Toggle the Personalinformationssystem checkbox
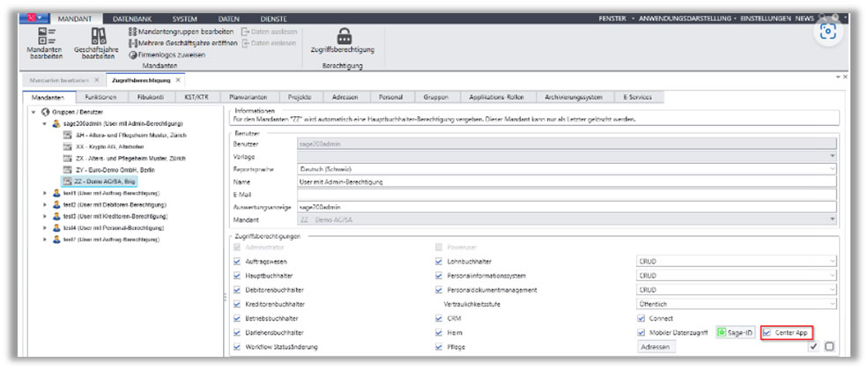The height and width of the screenshot is (370, 868). point(439,276)
